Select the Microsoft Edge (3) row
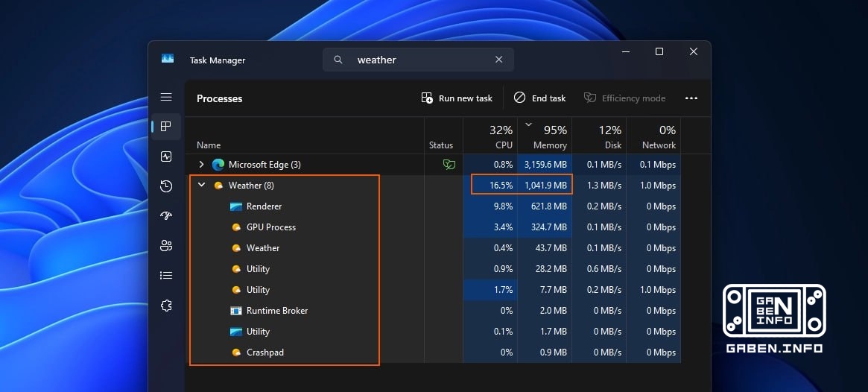This screenshot has height=392, width=868. pos(433,165)
